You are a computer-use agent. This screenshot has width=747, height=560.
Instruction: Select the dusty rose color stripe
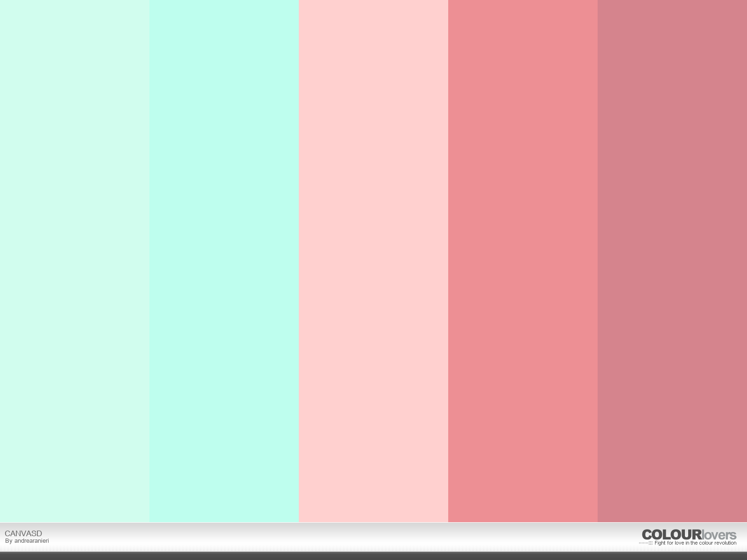point(672,261)
